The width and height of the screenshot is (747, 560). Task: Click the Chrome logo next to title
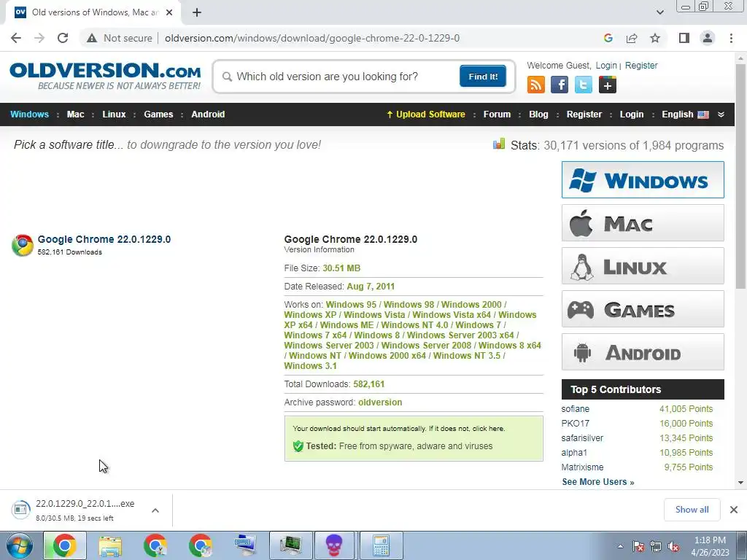pos(23,245)
